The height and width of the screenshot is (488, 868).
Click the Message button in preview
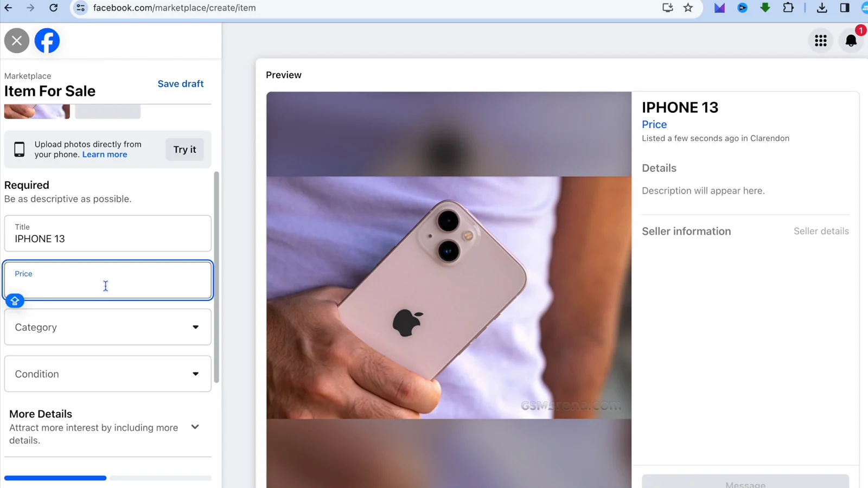[x=745, y=482]
